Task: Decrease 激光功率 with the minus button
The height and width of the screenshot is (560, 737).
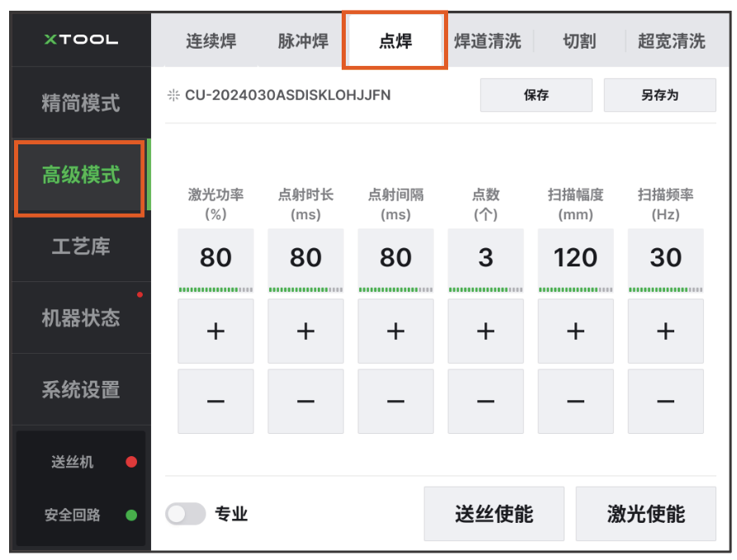Action: click(215, 401)
